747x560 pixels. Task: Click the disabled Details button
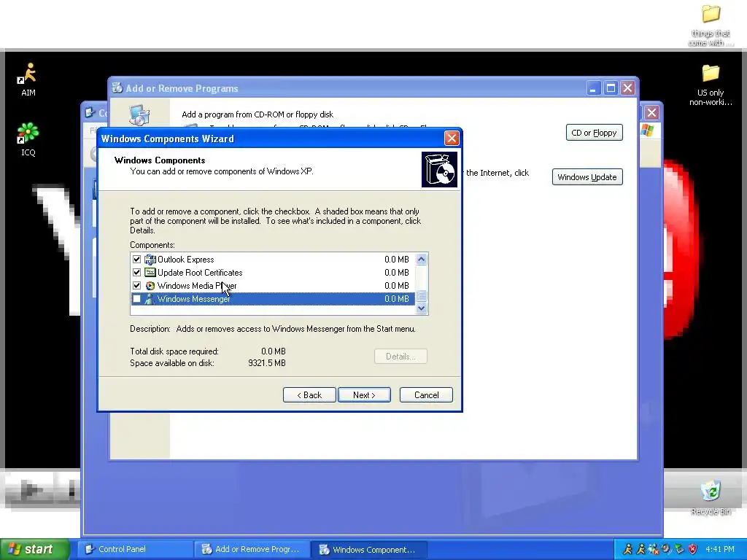click(400, 356)
